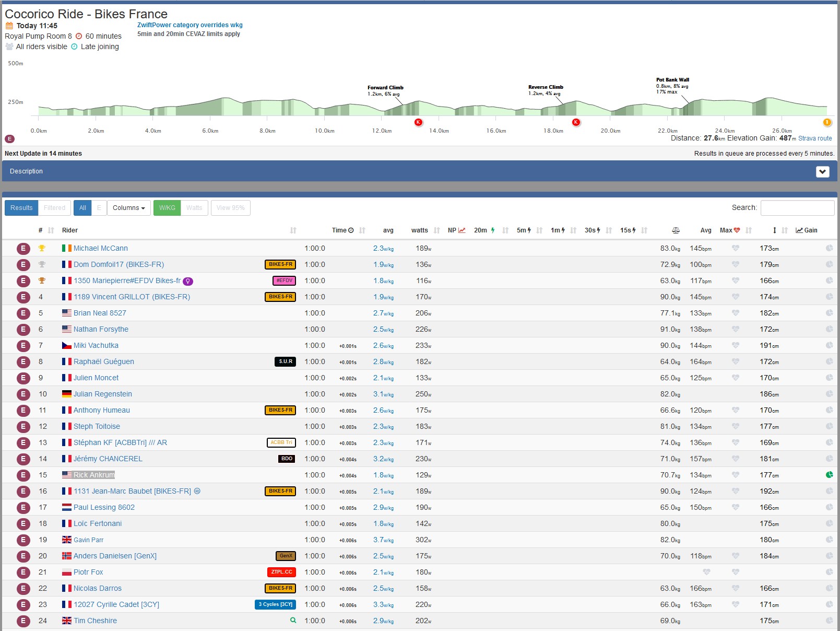The image size is (840, 631).
Task: Click the Polish flag beside Piotr Fox
Action: pos(67,572)
